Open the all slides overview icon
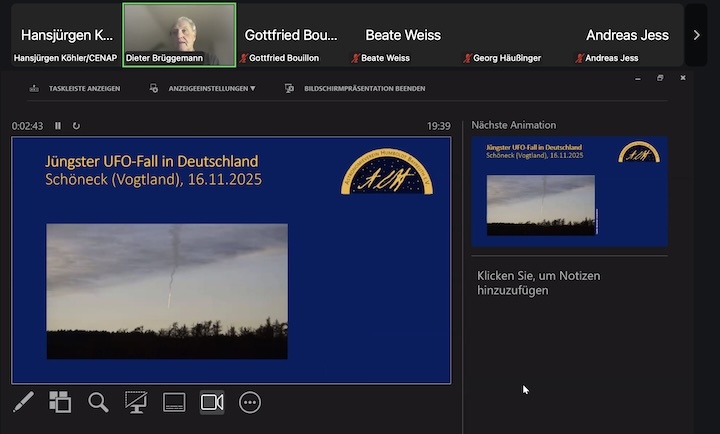Screen dimensions: 720x434 60,402
